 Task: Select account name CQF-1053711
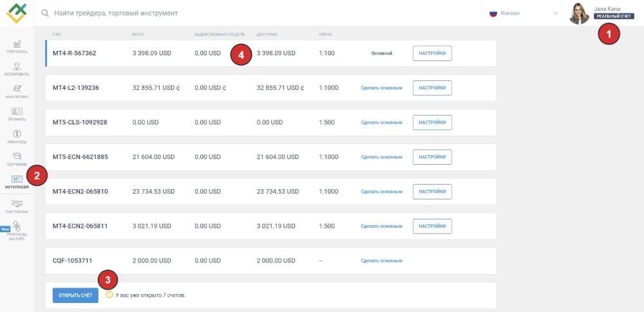click(x=72, y=261)
